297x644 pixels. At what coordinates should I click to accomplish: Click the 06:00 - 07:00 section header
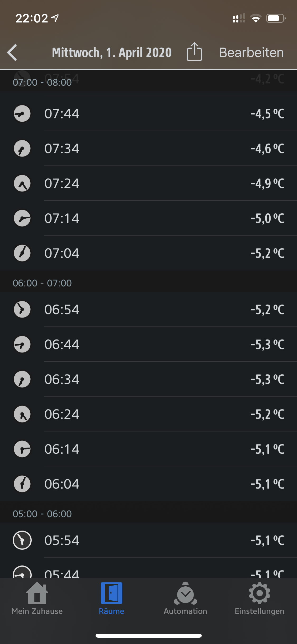42,283
